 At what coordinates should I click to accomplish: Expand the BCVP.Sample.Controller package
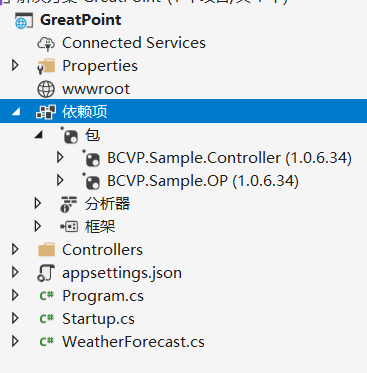point(60,157)
